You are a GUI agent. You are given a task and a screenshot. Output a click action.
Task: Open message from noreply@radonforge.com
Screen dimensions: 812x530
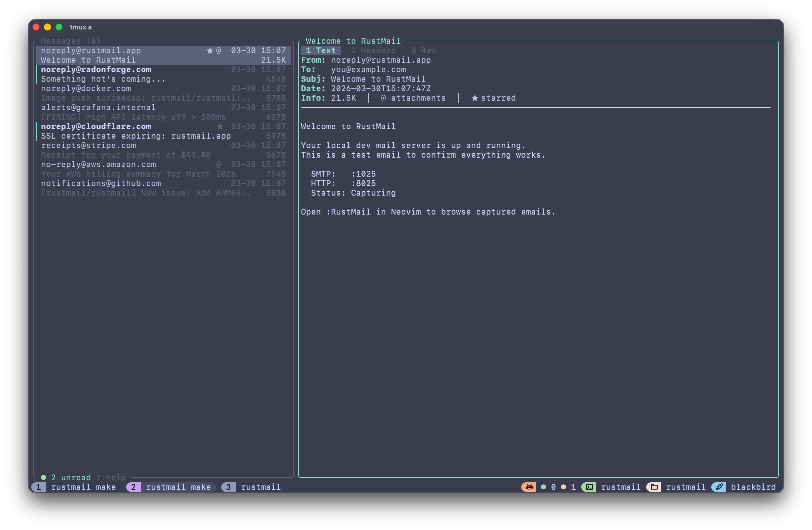pyautogui.click(x=163, y=74)
